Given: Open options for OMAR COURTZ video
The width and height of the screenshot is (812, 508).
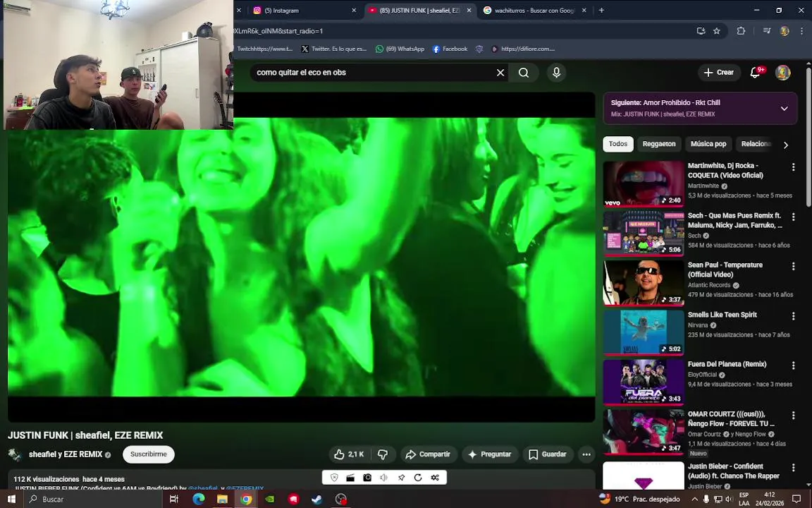Looking at the screenshot, I should pyautogui.click(x=793, y=416).
